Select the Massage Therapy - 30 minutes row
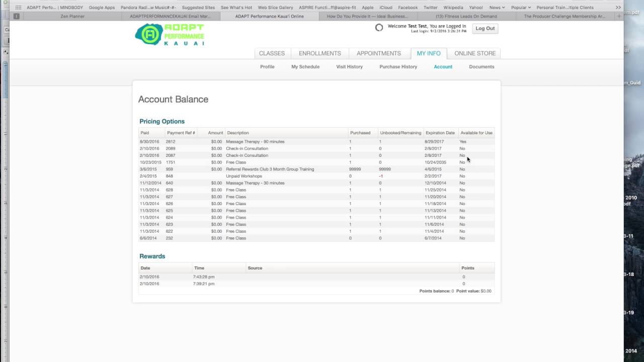Viewport: 644px width, 362px height. click(316, 183)
